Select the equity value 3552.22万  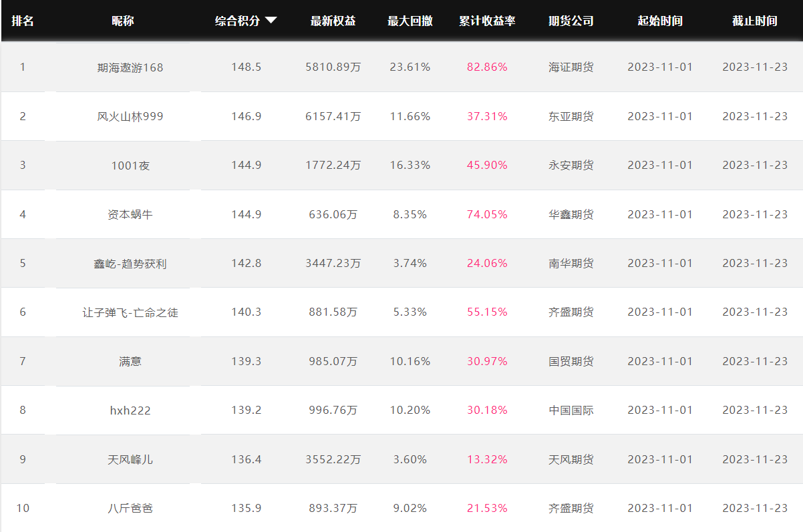coord(333,459)
